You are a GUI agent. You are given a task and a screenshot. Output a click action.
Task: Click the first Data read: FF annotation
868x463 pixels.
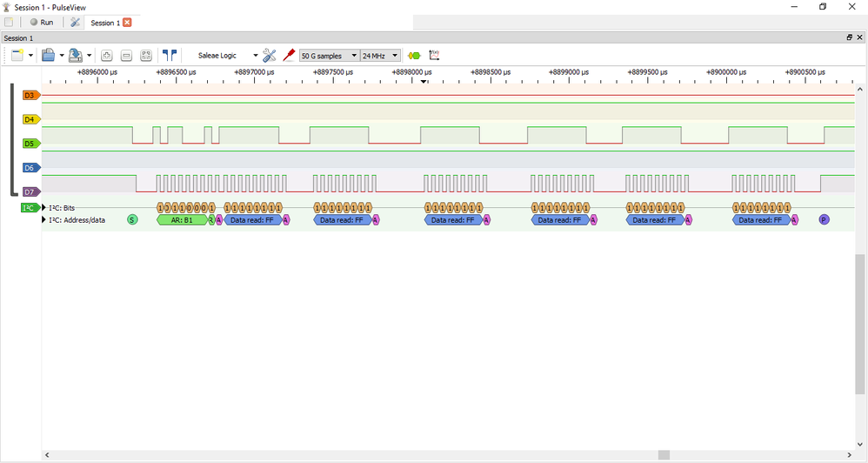[252, 220]
